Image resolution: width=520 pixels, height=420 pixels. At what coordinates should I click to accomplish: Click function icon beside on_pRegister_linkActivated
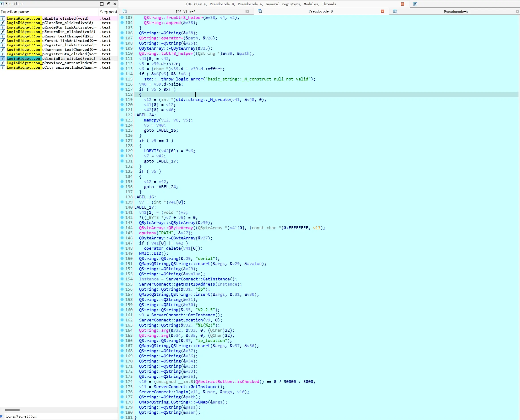3,45
